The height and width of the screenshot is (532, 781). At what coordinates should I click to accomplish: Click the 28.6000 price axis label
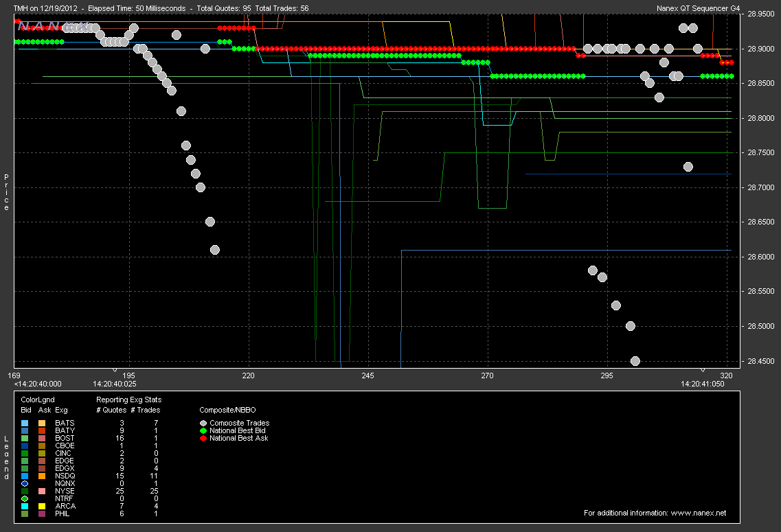[759, 257]
